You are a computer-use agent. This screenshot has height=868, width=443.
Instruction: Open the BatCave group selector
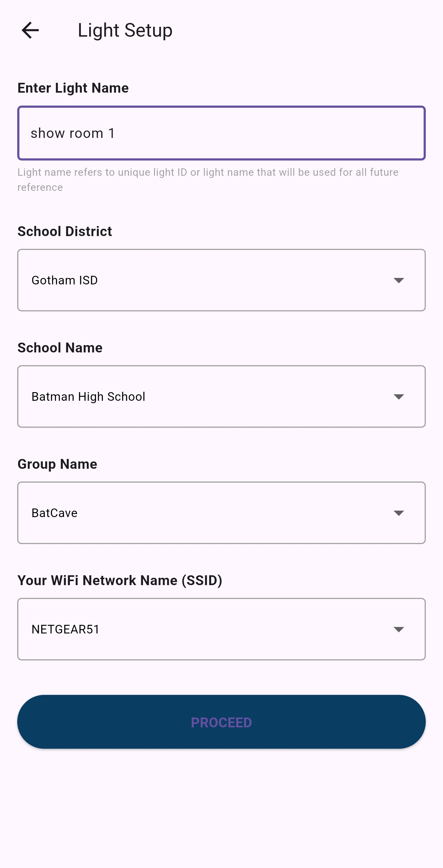tap(202, 513)
